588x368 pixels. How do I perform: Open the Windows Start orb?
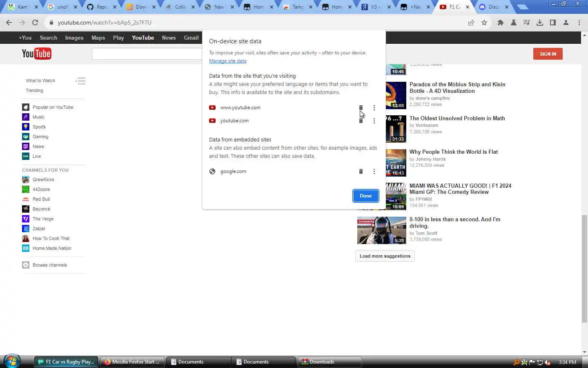(x=11, y=361)
